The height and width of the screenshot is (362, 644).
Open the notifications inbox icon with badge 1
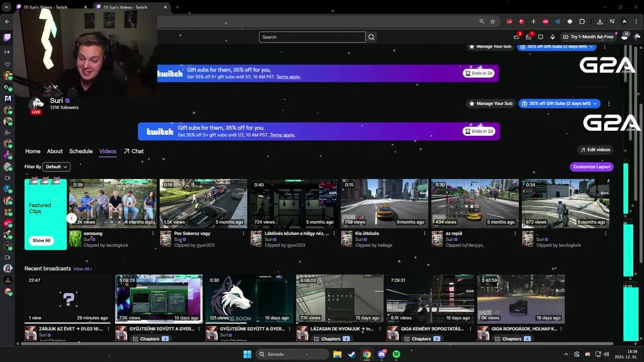click(x=529, y=37)
